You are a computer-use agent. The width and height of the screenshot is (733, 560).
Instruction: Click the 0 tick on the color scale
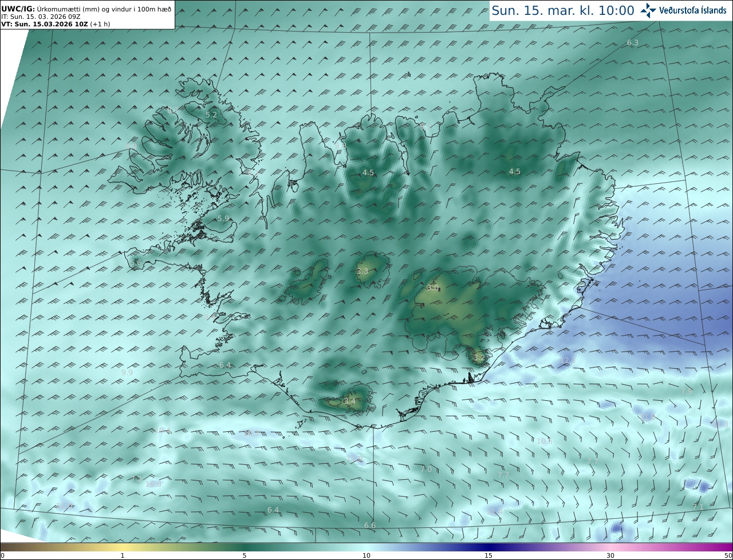click(x=2, y=555)
